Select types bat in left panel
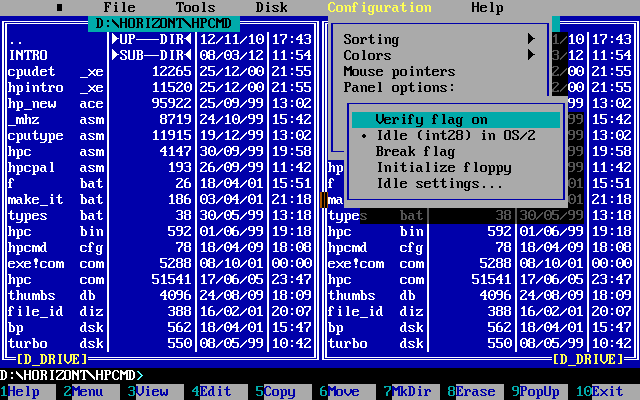The image size is (640, 400). pyautogui.click(x=160, y=216)
